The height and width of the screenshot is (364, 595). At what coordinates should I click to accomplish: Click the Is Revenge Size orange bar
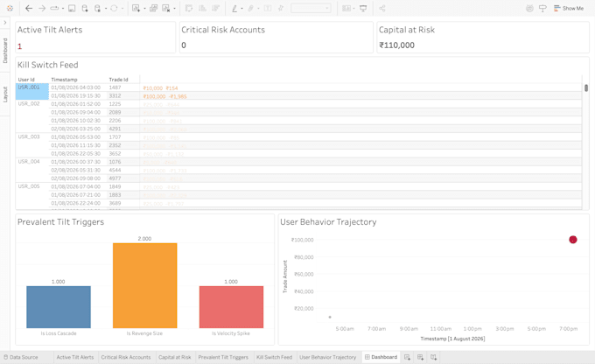pyautogui.click(x=145, y=285)
